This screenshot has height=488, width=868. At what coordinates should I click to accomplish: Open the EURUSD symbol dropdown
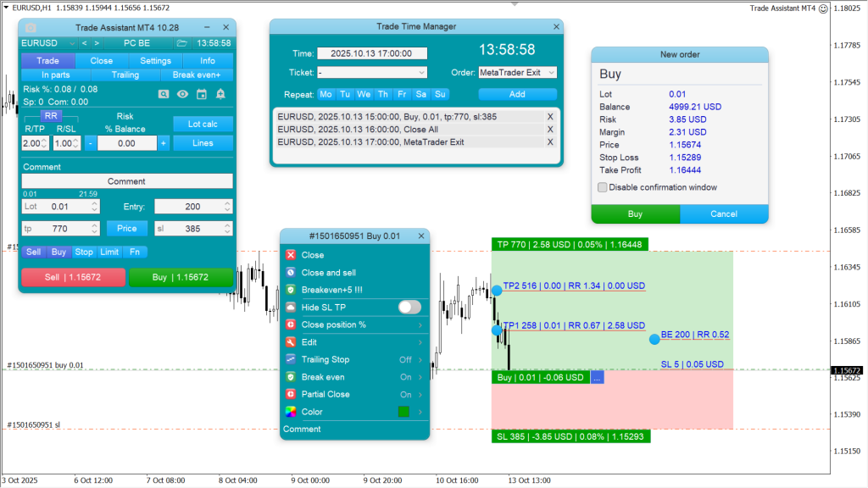[71, 43]
